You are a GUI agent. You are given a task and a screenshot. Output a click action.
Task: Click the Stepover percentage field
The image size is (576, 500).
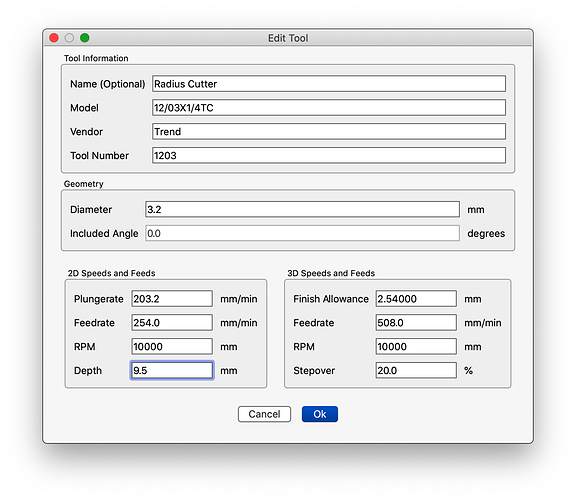tap(416, 370)
